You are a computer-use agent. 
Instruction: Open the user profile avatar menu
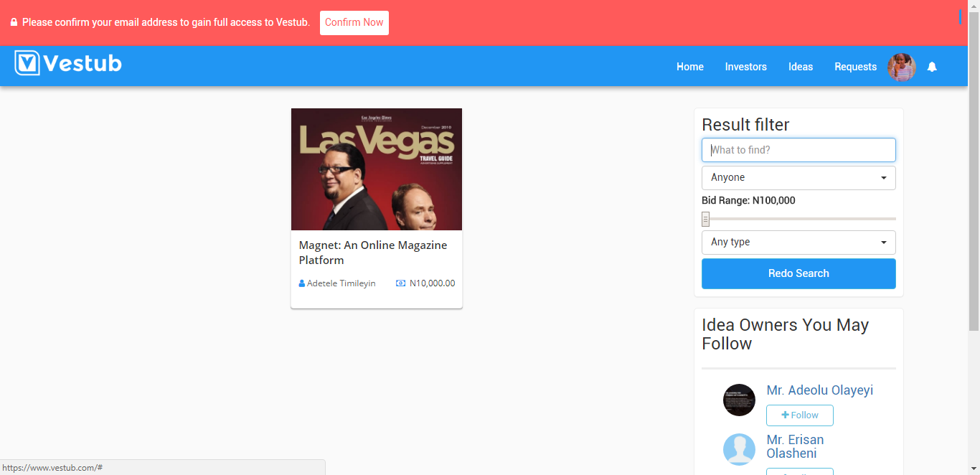(x=902, y=67)
